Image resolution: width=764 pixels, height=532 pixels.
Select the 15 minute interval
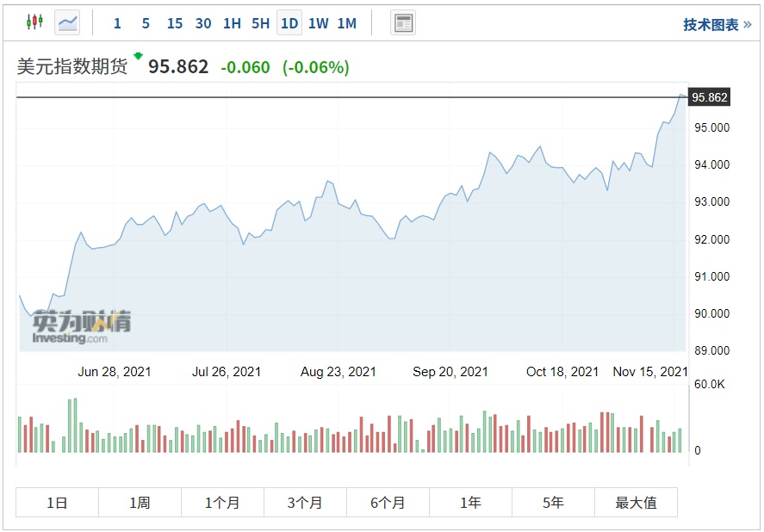pyautogui.click(x=175, y=23)
